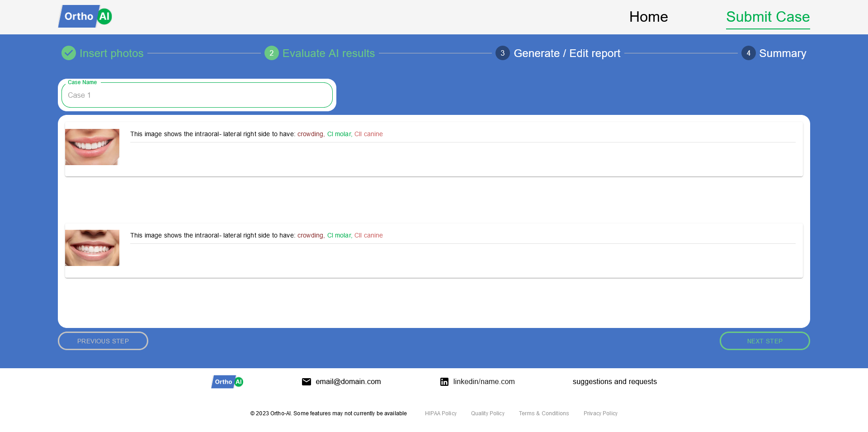The width and height of the screenshot is (868, 432).
Task: Select the second smile photo thumbnail
Action: tap(92, 248)
